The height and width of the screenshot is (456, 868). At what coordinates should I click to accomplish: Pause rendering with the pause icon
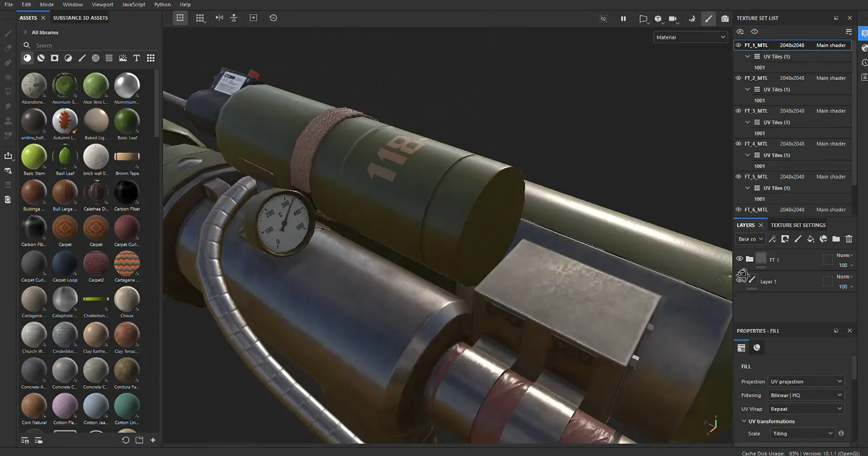[623, 19]
